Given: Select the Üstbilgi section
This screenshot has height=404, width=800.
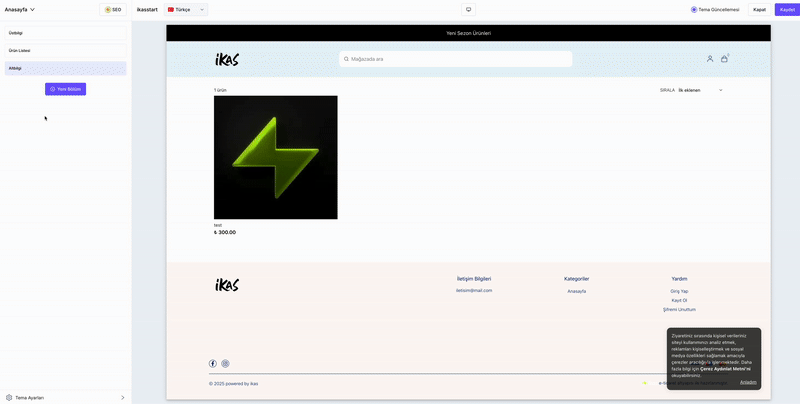Looking at the screenshot, I should (x=65, y=32).
